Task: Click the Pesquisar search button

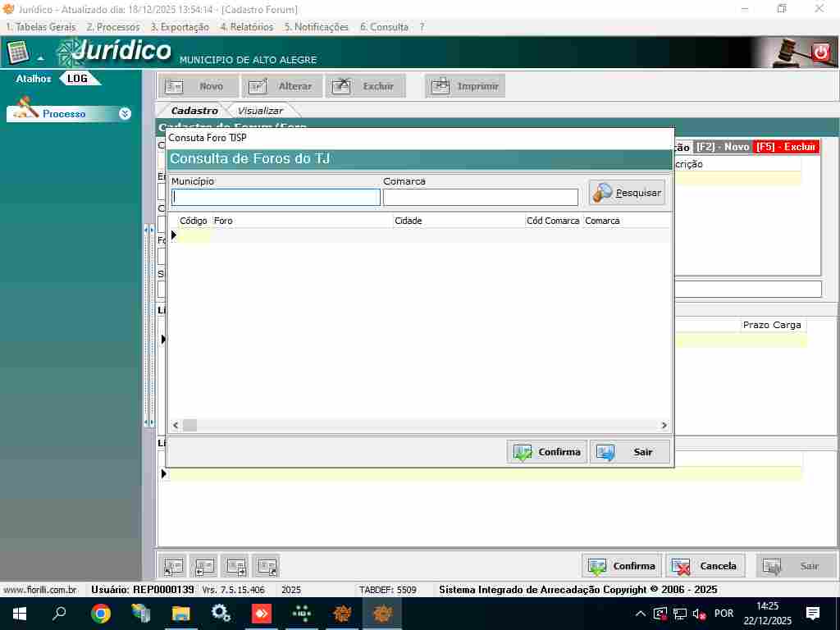Action: point(627,193)
